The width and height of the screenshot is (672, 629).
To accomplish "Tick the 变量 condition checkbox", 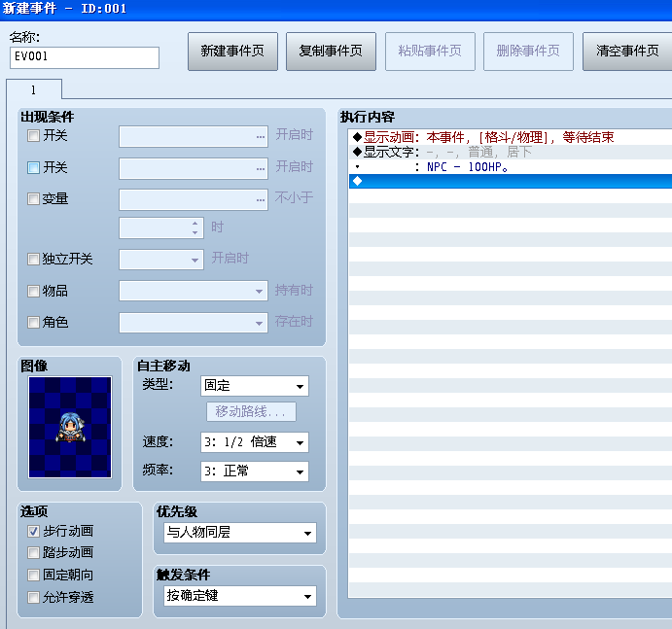I will pos(33,199).
